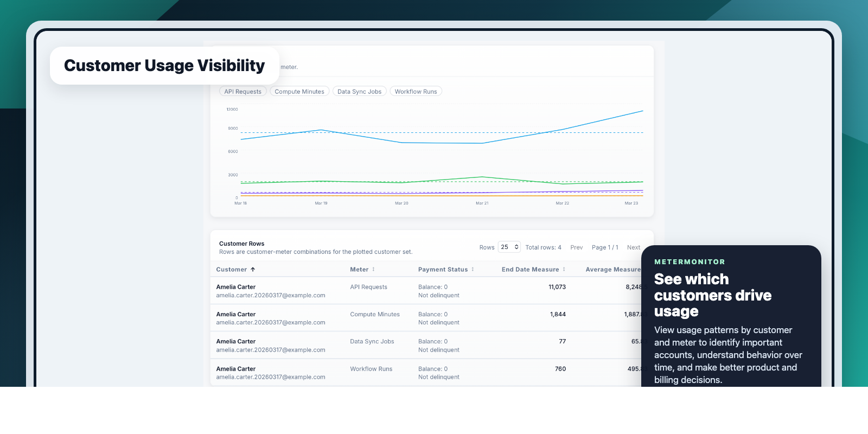This screenshot has height=434, width=868.
Task: Toggle the API Requests meter chip
Action: pos(243,92)
